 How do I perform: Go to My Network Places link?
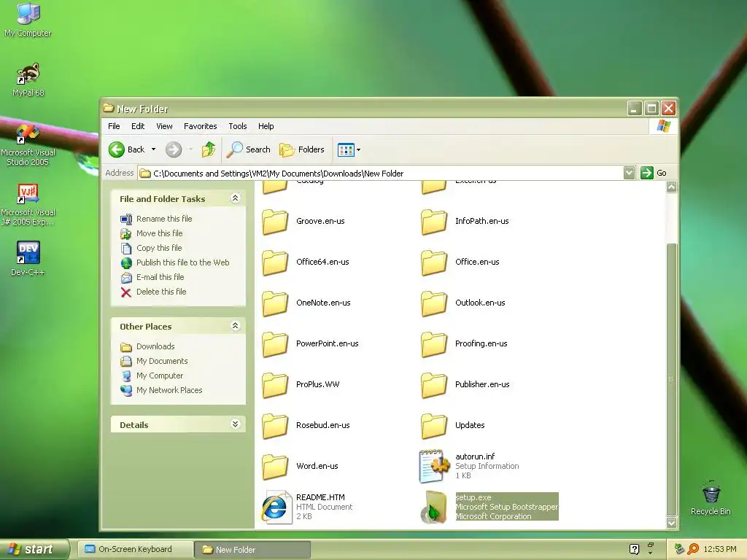169,390
